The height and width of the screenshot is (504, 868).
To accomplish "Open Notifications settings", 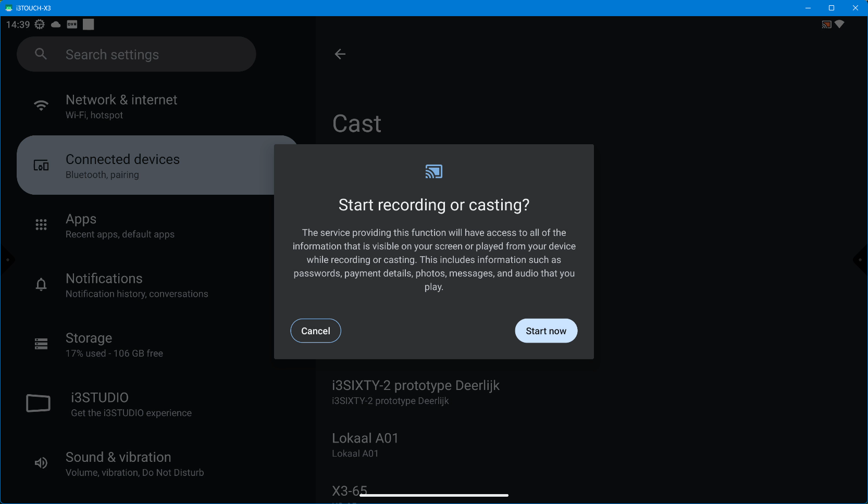I will tap(137, 285).
